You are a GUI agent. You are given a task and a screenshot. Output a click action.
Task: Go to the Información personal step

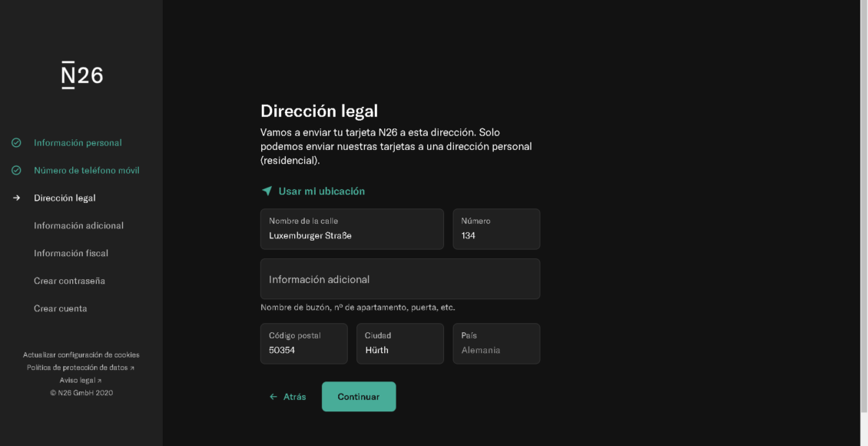tap(78, 143)
